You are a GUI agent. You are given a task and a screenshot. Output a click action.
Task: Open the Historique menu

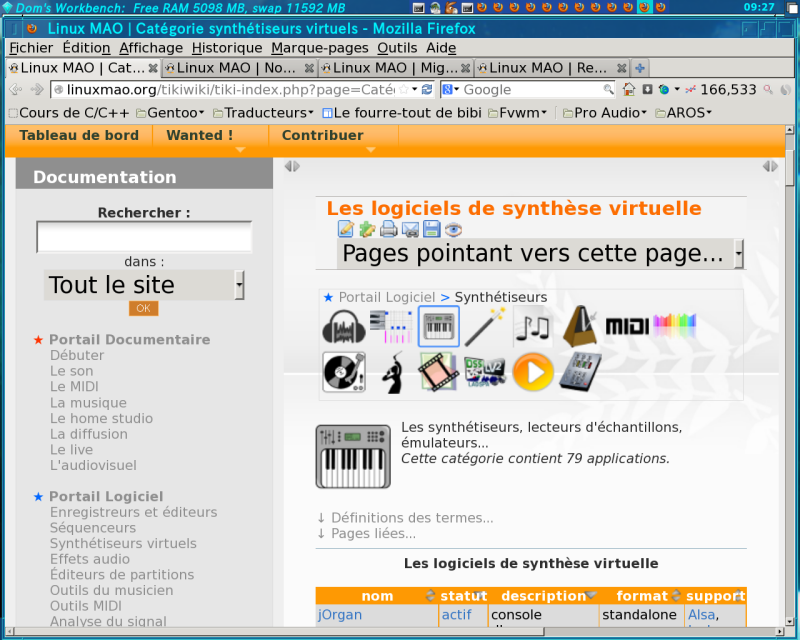pos(227,48)
